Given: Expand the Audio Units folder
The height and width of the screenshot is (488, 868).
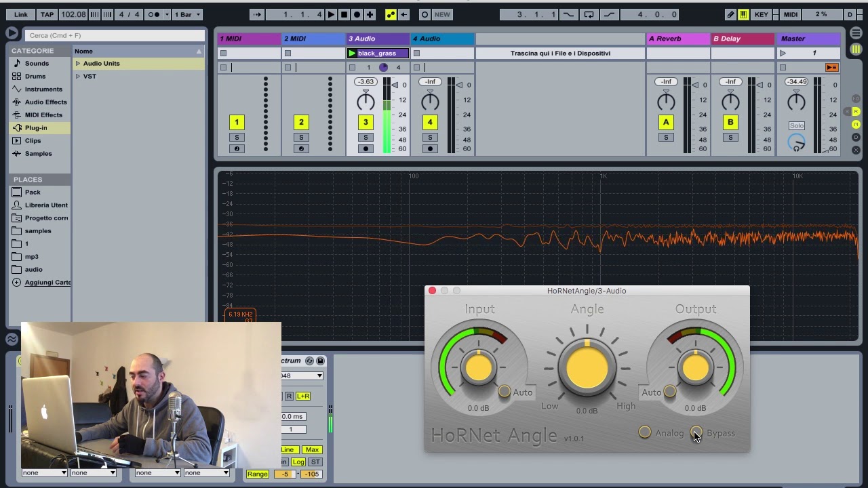Looking at the screenshot, I should pos(78,63).
